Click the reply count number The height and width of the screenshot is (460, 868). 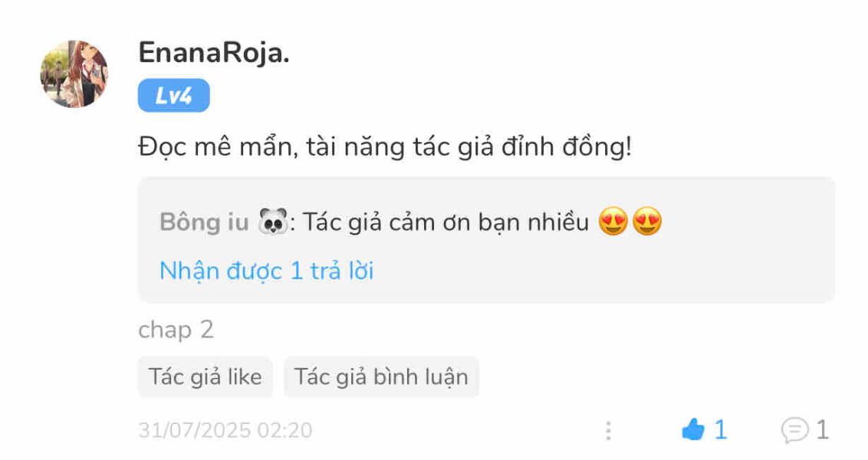click(x=822, y=430)
